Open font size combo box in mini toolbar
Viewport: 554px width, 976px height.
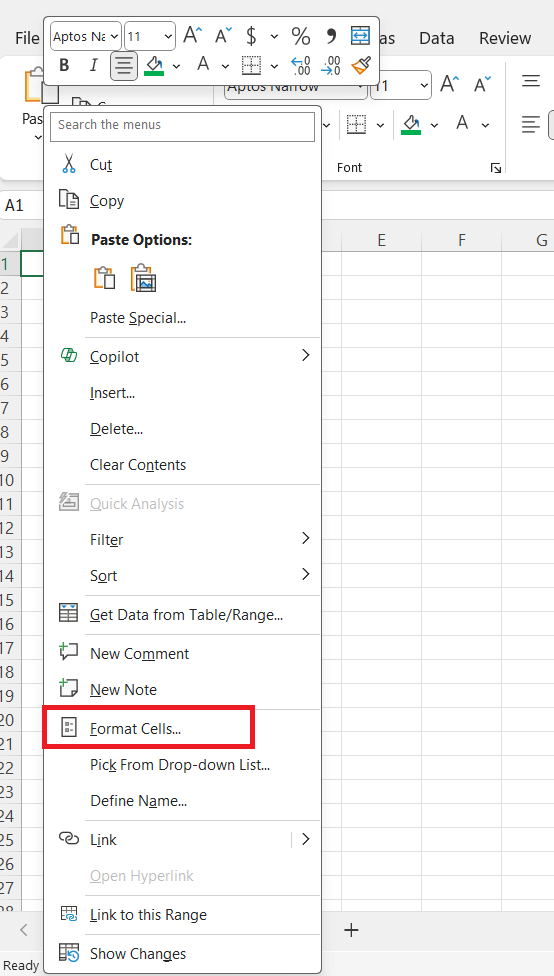point(150,36)
